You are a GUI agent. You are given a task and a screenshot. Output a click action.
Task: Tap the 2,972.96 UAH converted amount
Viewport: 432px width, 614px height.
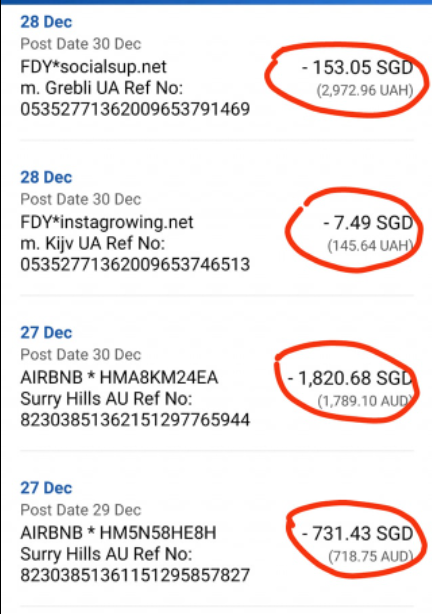pyautogui.click(x=365, y=90)
